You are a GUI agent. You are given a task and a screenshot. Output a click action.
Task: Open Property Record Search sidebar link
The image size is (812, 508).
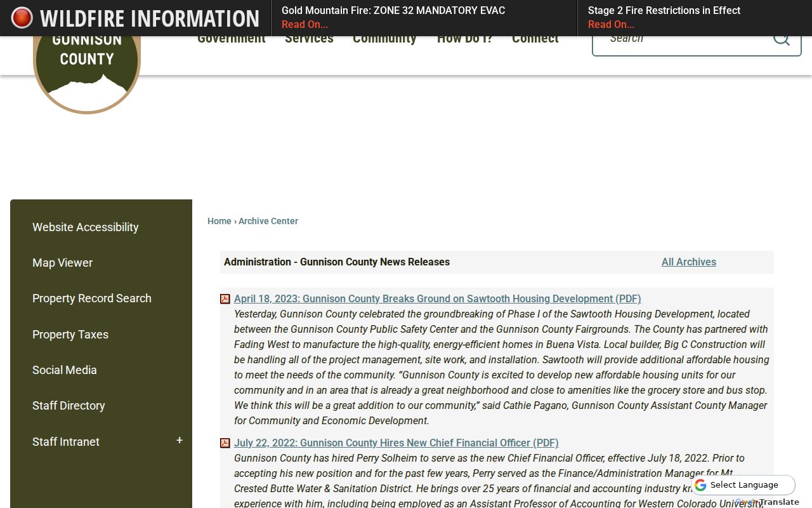tap(92, 298)
